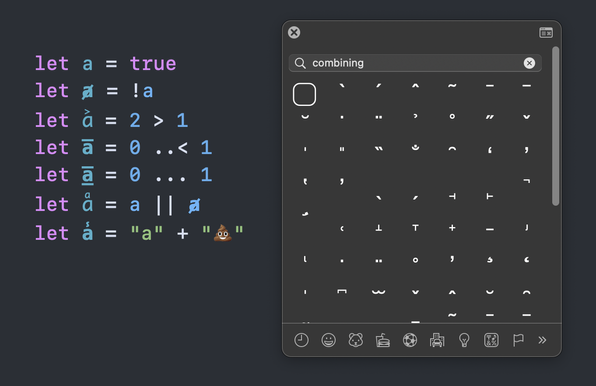Close the character picker popup
Screen dimensions: 596x386
[x=294, y=32]
